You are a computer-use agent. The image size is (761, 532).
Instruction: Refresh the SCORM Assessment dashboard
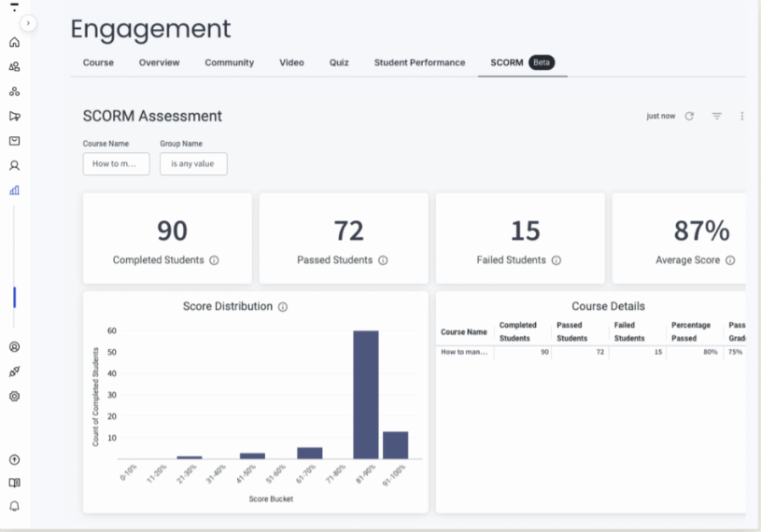[689, 117]
